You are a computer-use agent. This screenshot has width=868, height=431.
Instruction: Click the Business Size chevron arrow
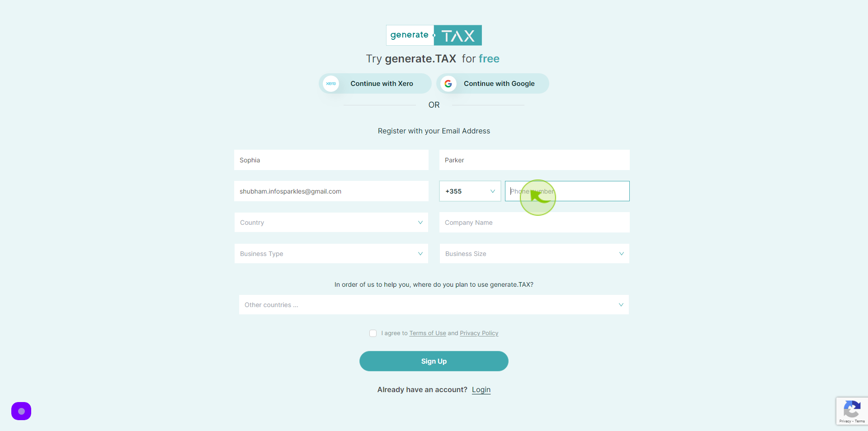(621, 254)
